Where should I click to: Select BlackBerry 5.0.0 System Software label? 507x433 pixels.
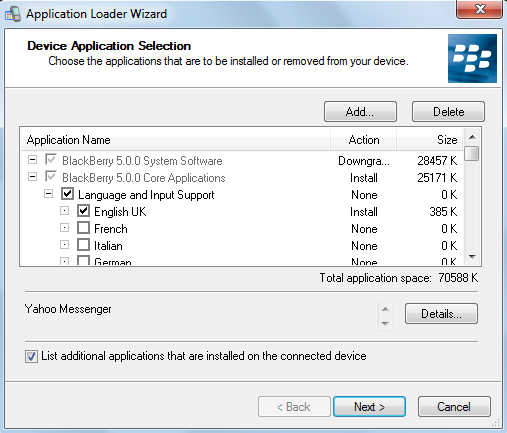142,161
